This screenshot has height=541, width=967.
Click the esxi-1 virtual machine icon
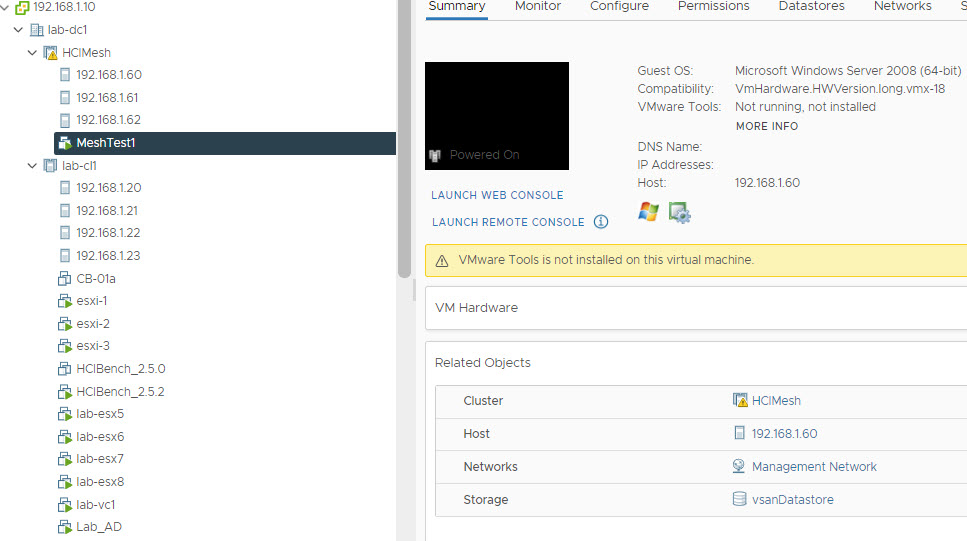click(65, 301)
